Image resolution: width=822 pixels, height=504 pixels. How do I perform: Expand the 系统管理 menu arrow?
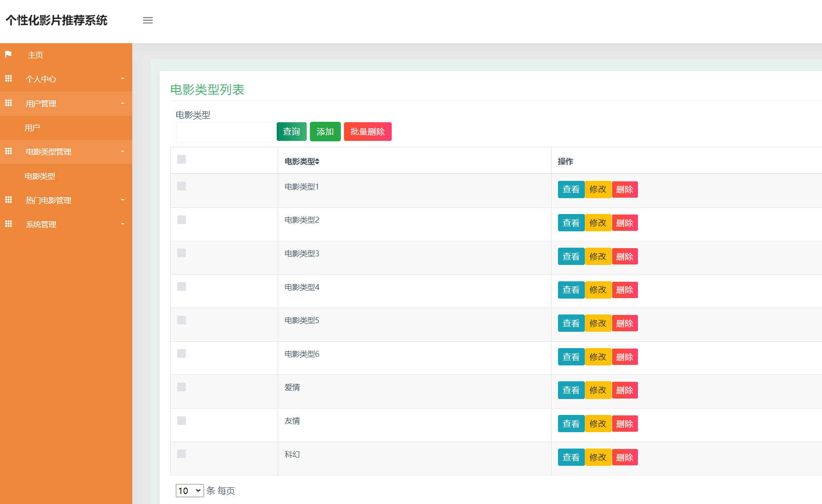(x=122, y=224)
